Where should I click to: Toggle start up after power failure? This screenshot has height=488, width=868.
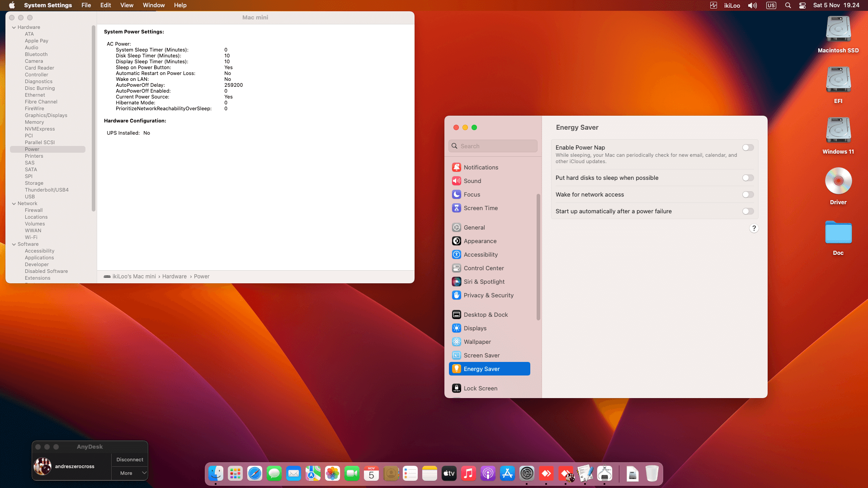(748, 211)
